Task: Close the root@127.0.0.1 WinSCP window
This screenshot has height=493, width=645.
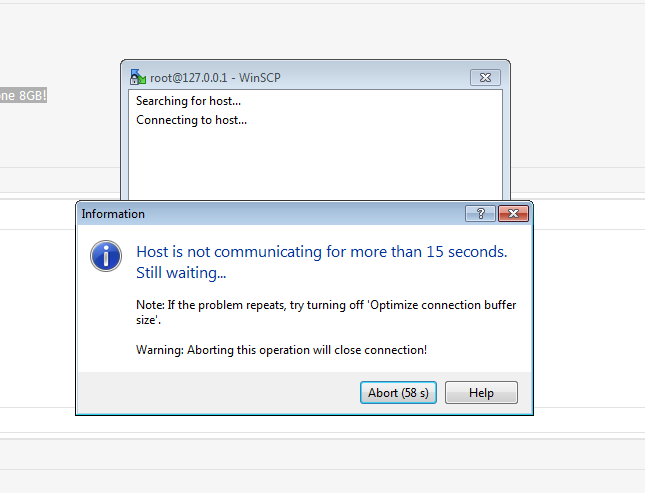Action: click(485, 77)
